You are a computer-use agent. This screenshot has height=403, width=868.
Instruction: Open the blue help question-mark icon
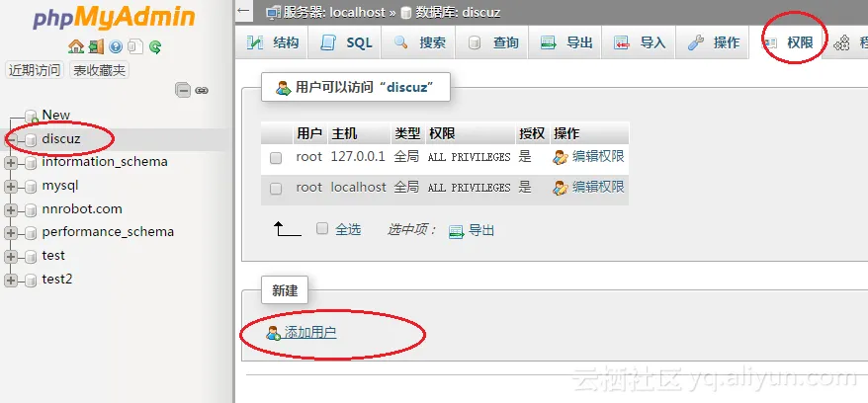(115, 46)
